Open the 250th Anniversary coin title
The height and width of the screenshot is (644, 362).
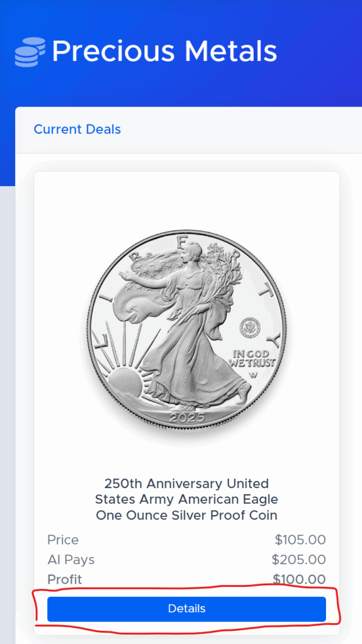coord(187,499)
